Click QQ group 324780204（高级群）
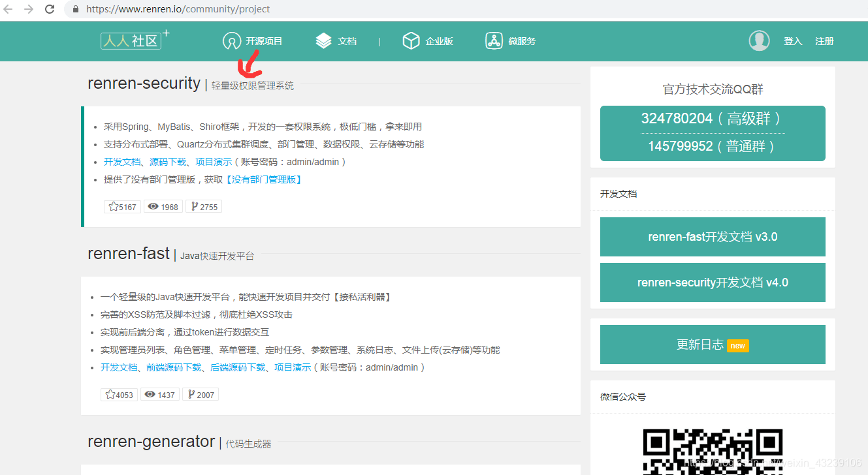The image size is (868, 475). pyautogui.click(x=713, y=119)
